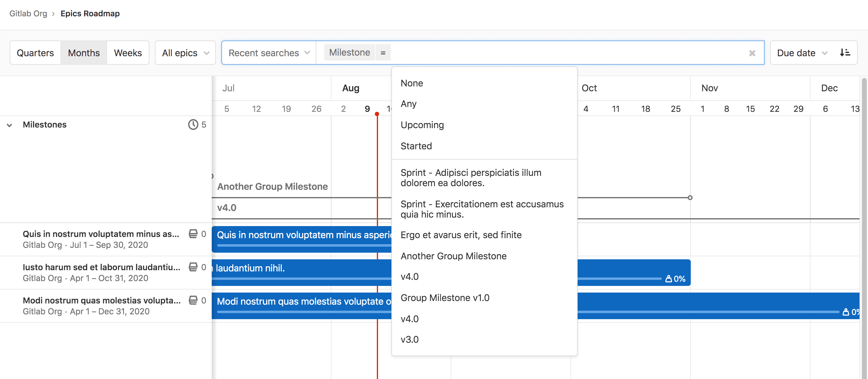Select v3.0 from the milestone list
This screenshot has width=868, height=379.
(x=410, y=339)
